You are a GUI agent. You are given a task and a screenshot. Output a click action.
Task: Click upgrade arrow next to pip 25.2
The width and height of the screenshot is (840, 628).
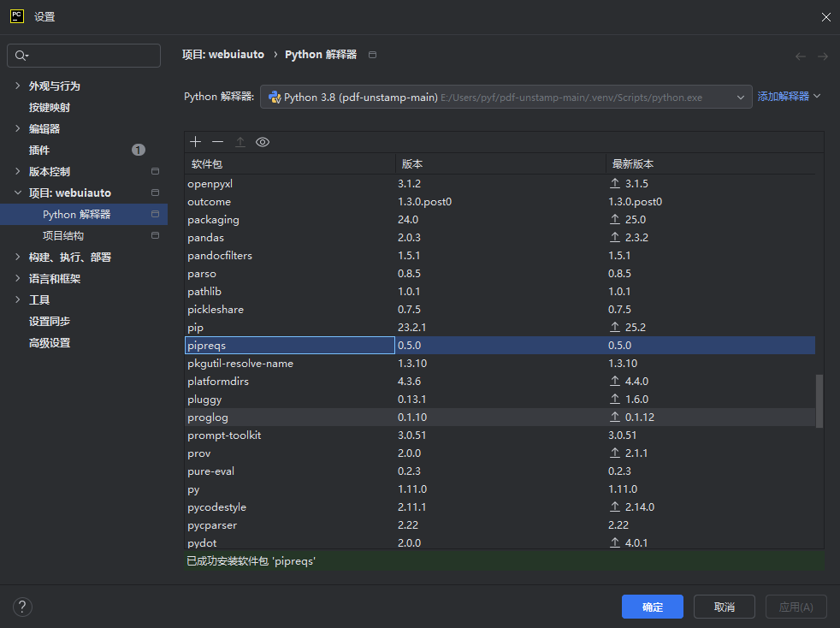[614, 328]
